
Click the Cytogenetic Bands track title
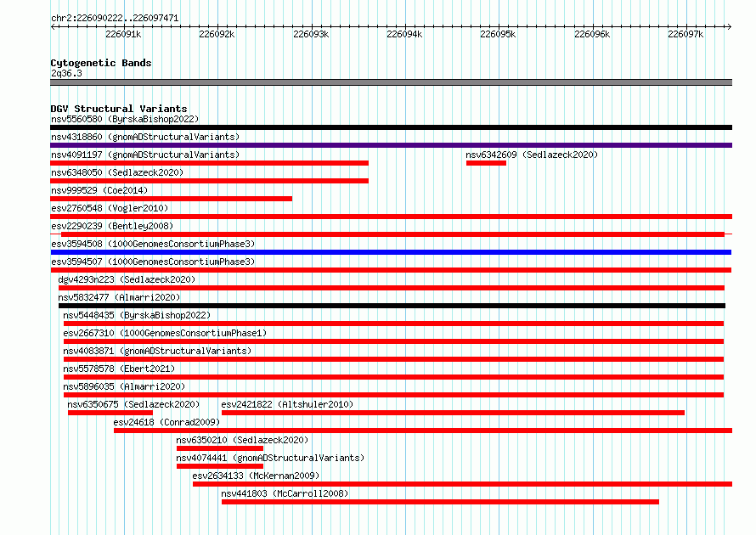(x=101, y=63)
